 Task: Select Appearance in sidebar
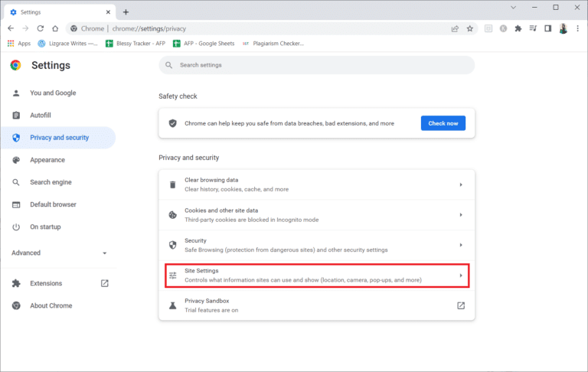[x=58, y=160]
